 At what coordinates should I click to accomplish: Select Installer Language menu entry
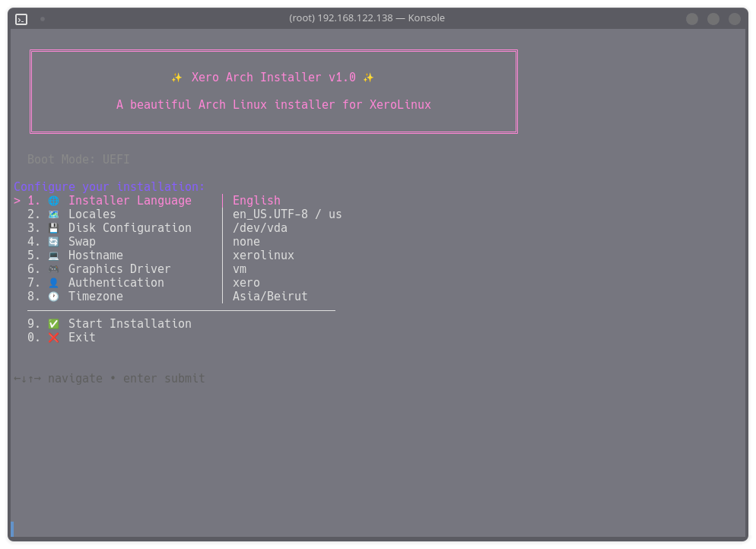click(x=130, y=201)
